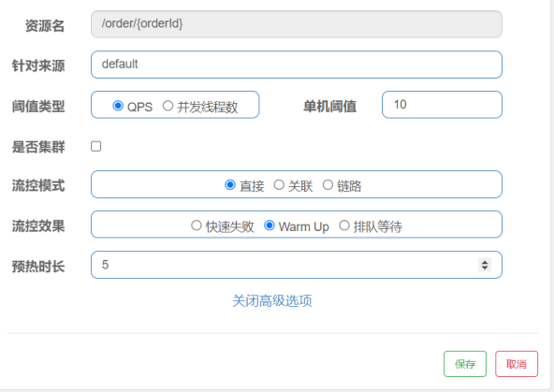The height and width of the screenshot is (392, 554).
Task: Click the 流控模式 label
Action: tap(38, 185)
